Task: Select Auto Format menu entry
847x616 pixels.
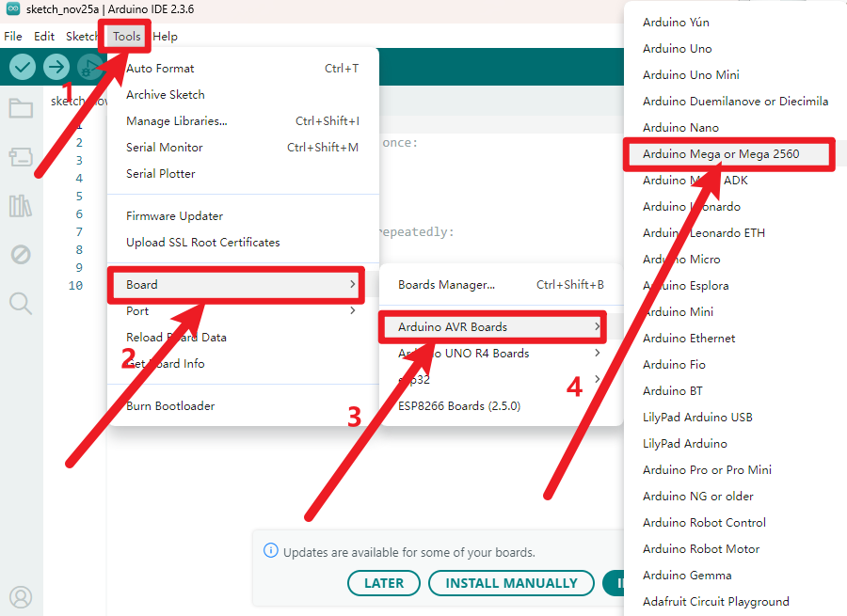Action: (x=243, y=69)
